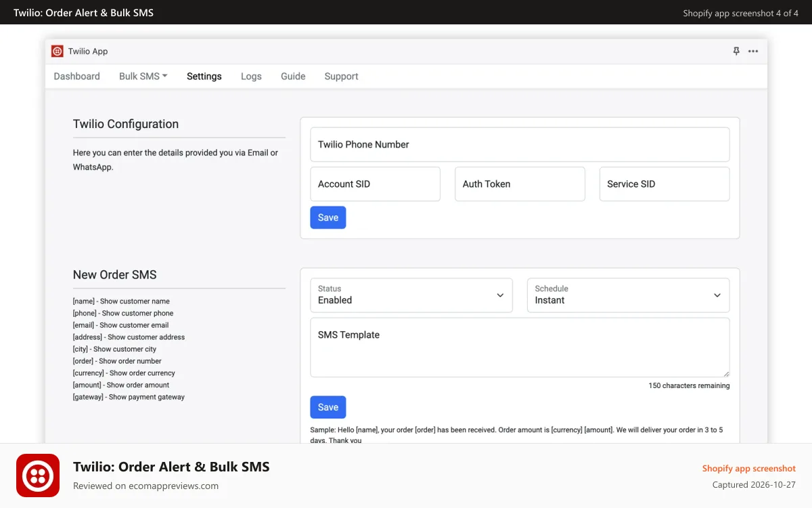Click the New Order SMS heading
The image size is (812, 508).
point(115,275)
